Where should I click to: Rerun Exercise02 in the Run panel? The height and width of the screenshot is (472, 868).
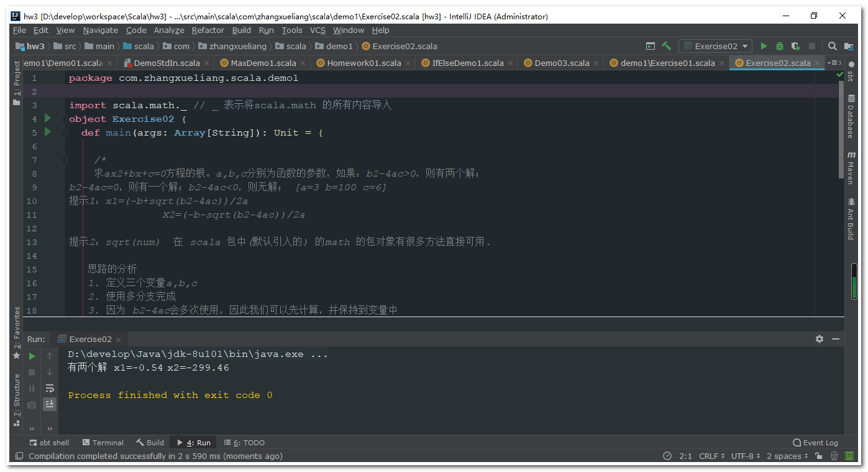coord(32,356)
